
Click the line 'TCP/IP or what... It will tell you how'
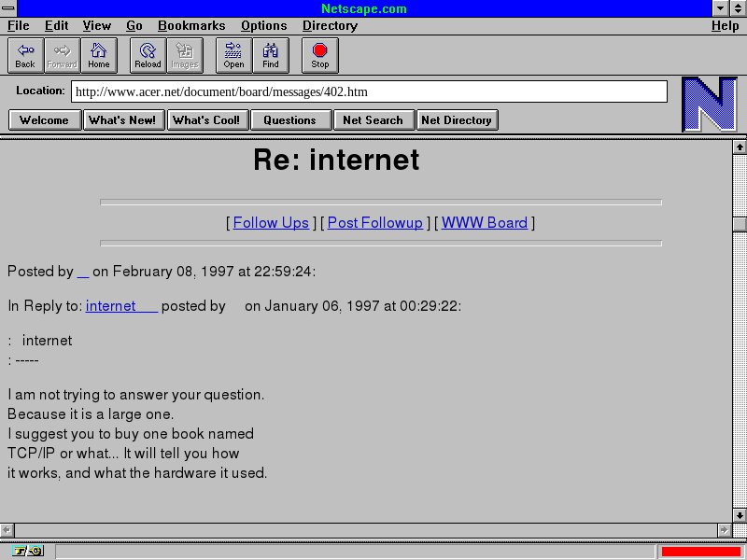point(123,454)
